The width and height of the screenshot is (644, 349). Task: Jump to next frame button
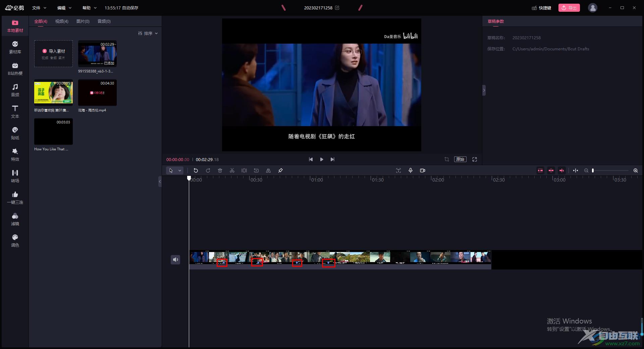pyautogui.click(x=332, y=159)
